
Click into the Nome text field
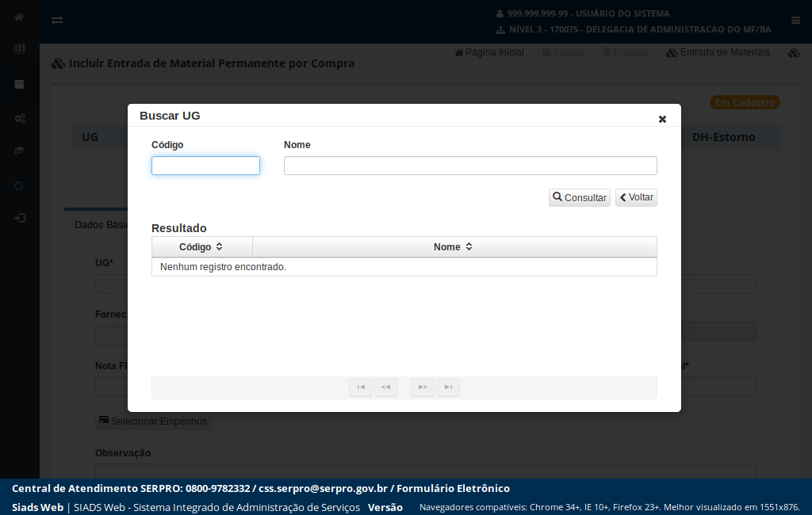click(x=470, y=166)
